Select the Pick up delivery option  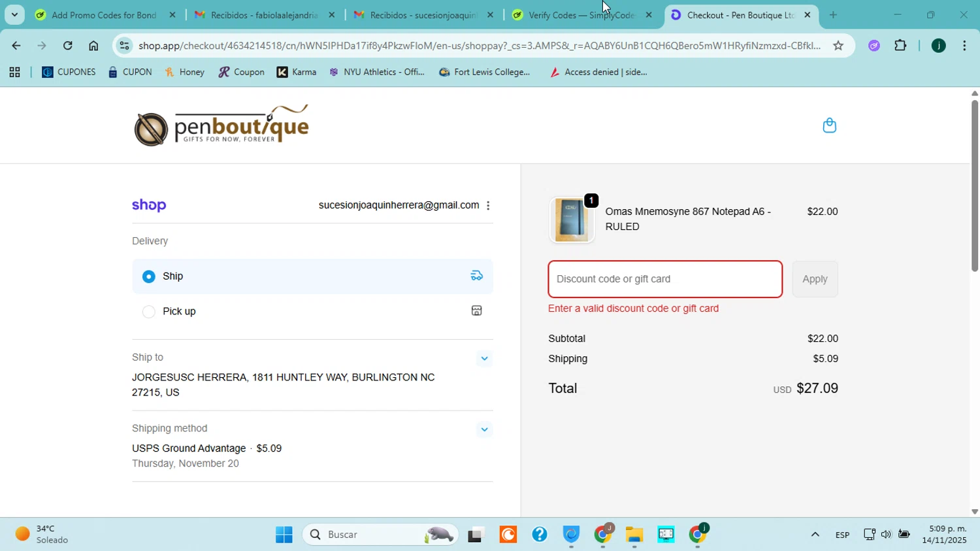click(312, 312)
